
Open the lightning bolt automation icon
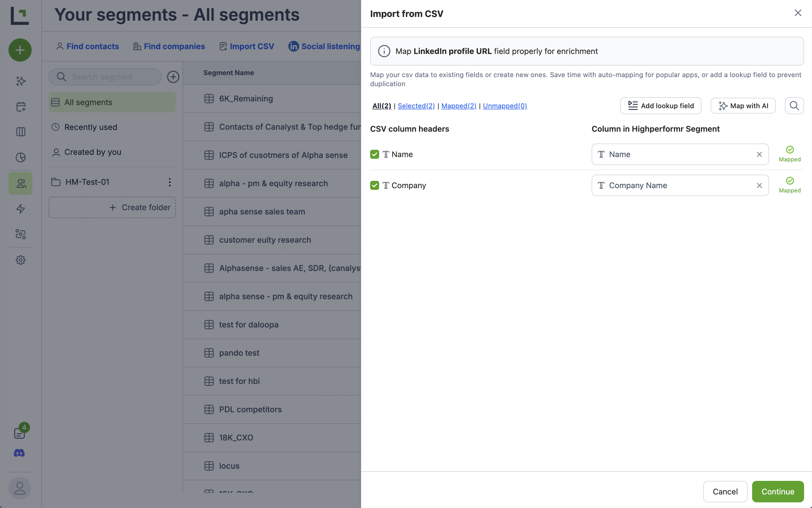tap(21, 209)
